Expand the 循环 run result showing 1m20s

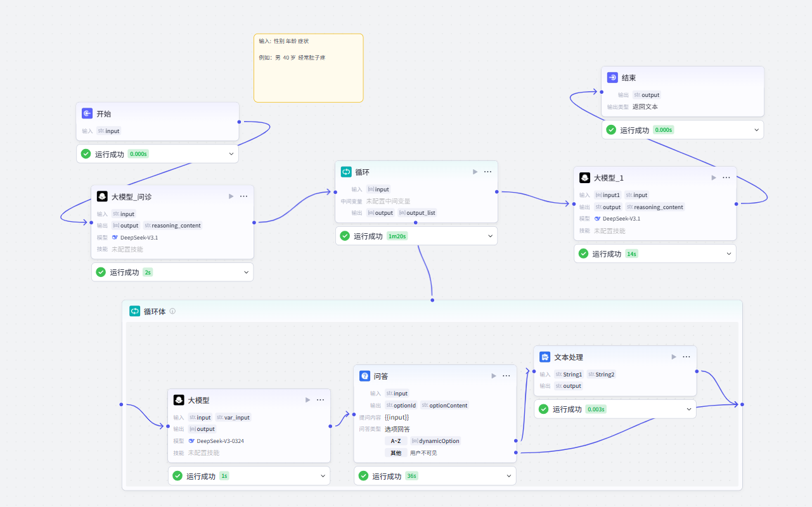pyautogui.click(x=490, y=236)
